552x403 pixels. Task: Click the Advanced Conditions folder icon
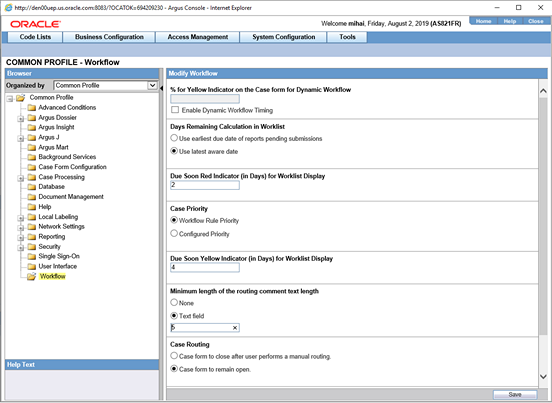coord(32,108)
